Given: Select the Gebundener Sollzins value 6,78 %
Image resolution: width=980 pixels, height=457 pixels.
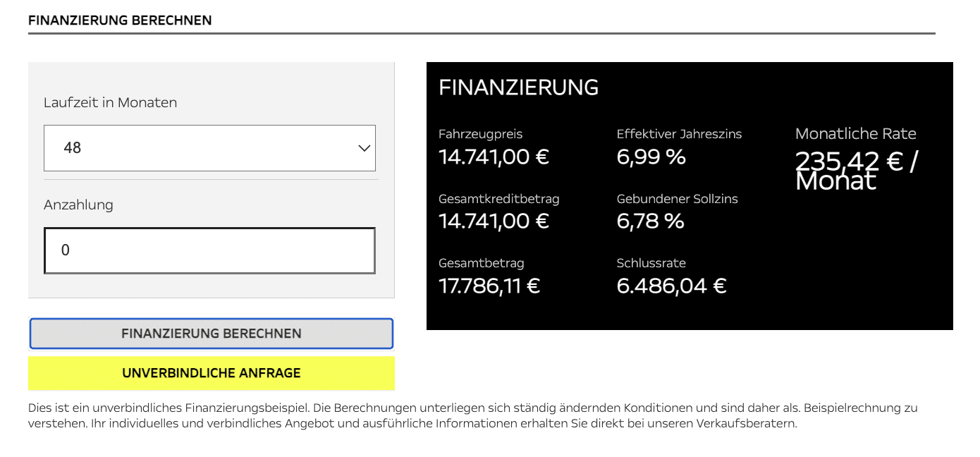Looking at the screenshot, I should (650, 221).
